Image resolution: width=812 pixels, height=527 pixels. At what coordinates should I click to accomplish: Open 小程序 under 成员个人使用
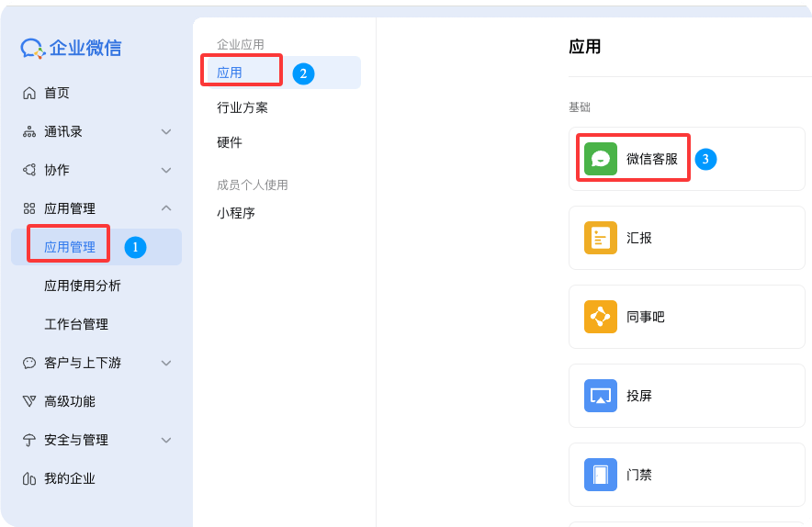pyautogui.click(x=236, y=212)
